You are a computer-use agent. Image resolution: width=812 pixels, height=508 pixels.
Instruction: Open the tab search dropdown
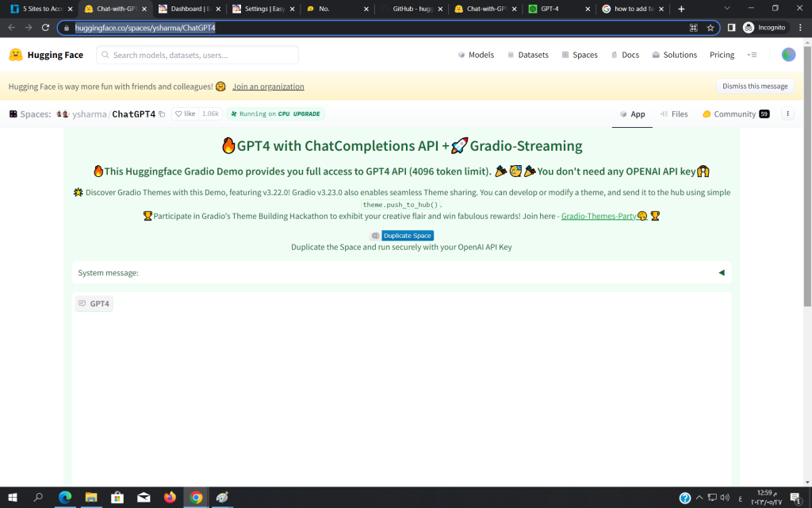click(727, 8)
